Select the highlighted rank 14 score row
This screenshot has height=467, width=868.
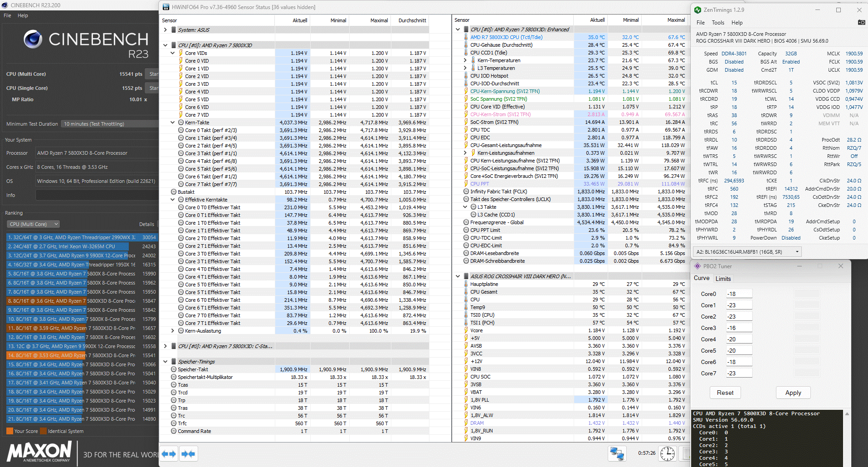[82, 355]
